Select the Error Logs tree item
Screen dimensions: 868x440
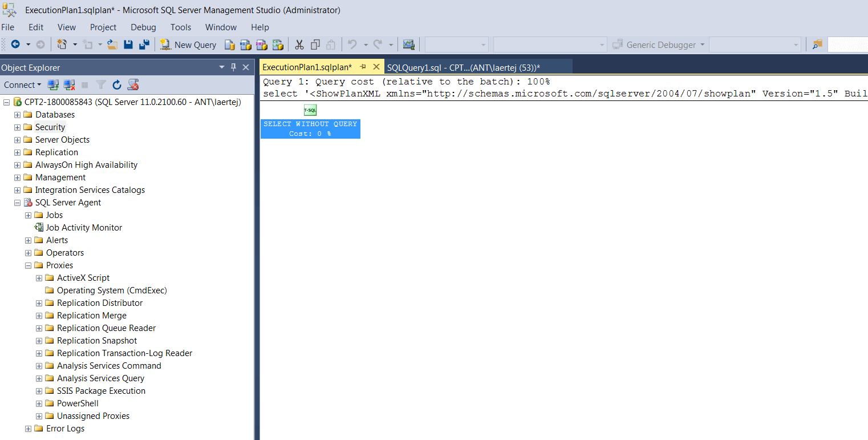[65, 429]
